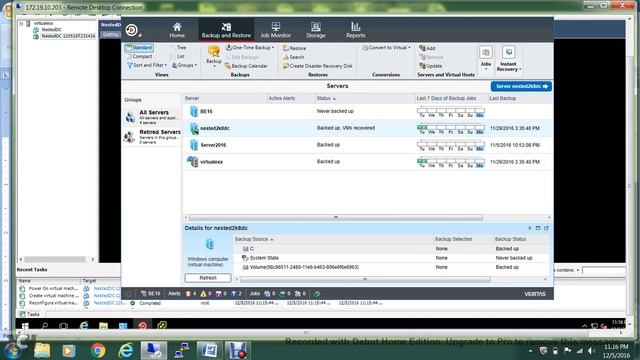Select the Server2016 server icon
640x360 pixels.
click(194, 145)
